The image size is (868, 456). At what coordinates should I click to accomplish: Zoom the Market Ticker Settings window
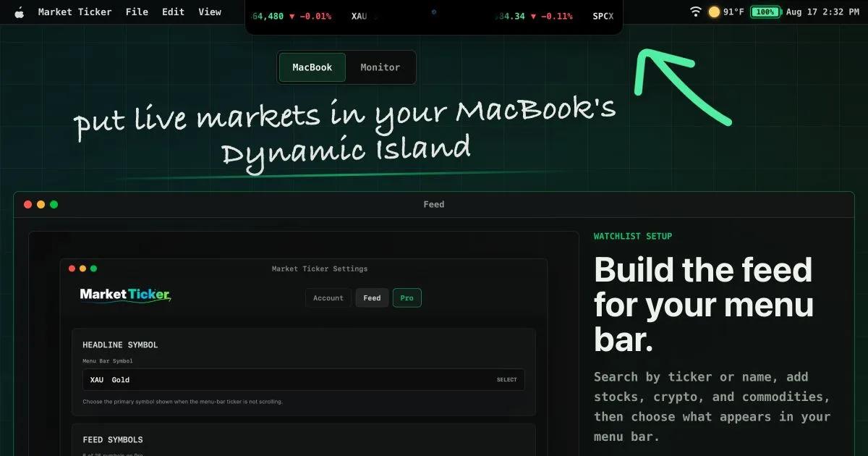[93, 269]
